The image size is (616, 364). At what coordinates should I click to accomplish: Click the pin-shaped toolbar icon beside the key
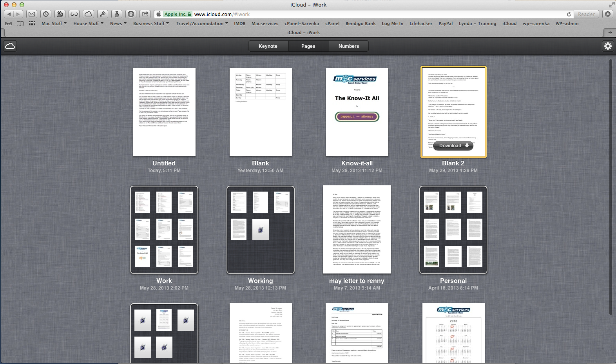(117, 14)
